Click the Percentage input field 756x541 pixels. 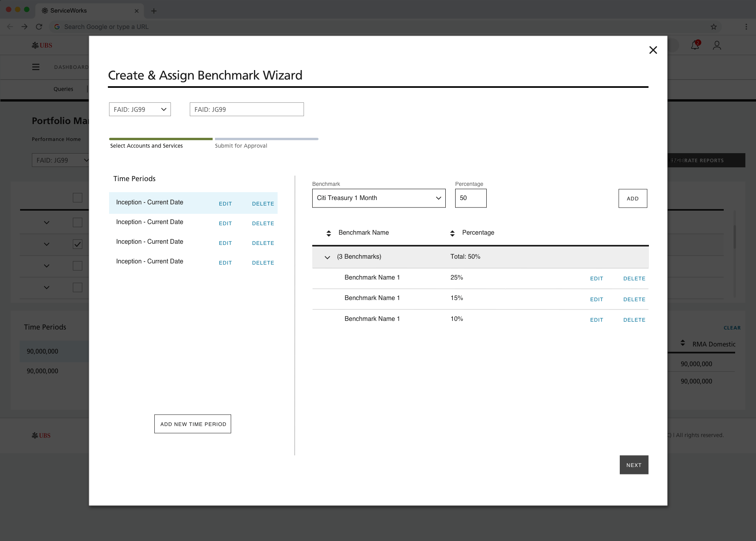pyautogui.click(x=471, y=198)
